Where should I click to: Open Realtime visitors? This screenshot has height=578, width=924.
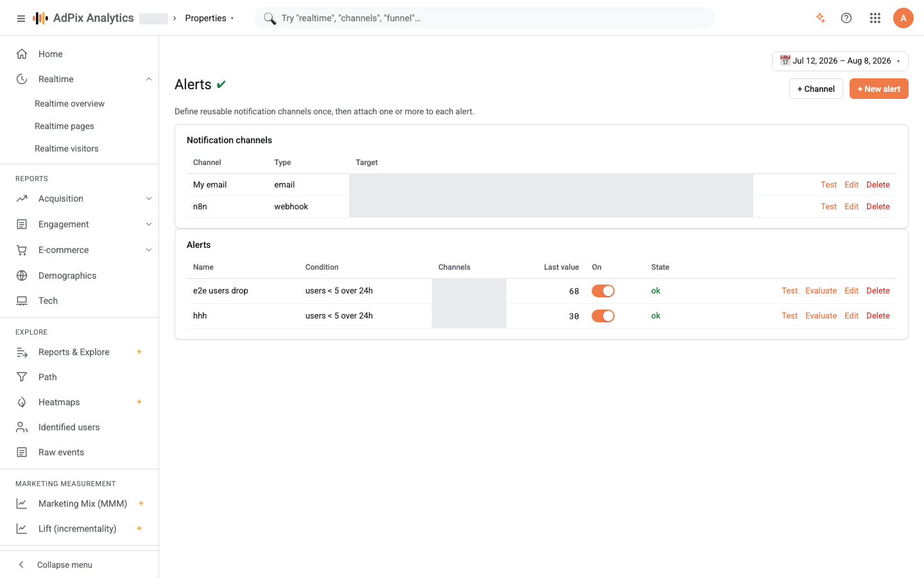pyautogui.click(x=67, y=148)
